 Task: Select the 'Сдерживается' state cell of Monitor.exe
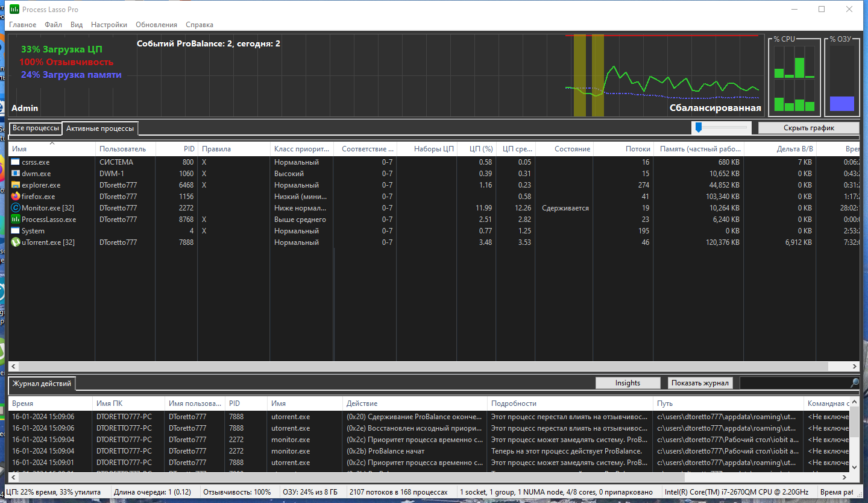coord(564,208)
